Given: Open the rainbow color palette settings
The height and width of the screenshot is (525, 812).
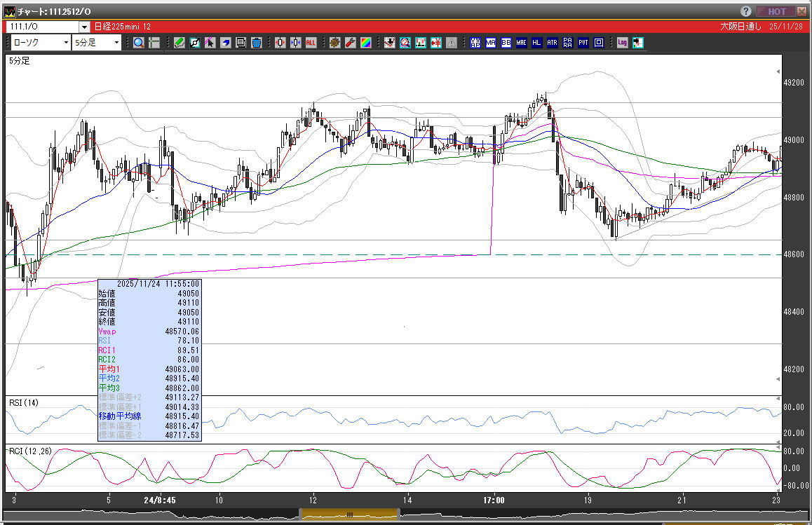Looking at the screenshot, I should [365, 43].
